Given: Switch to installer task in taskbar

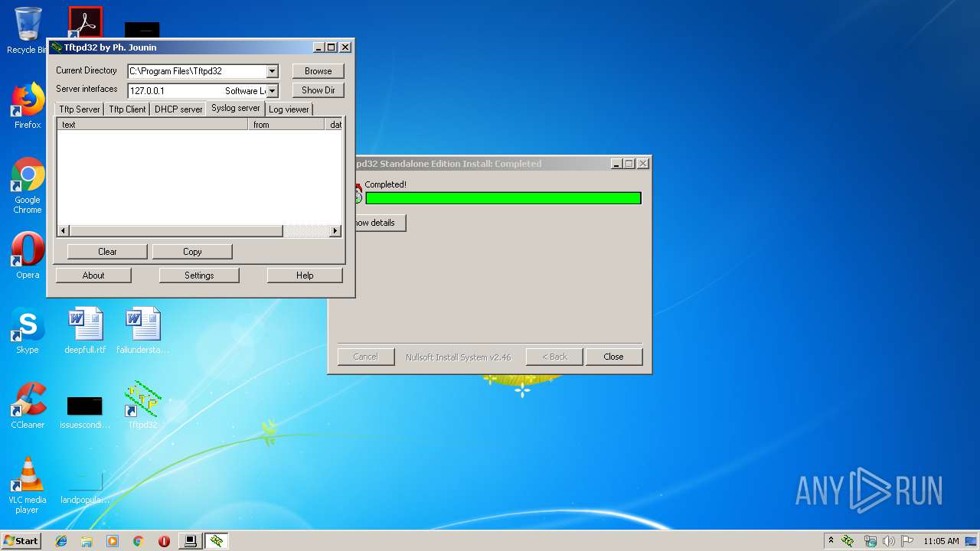Looking at the screenshot, I should [190, 541].
